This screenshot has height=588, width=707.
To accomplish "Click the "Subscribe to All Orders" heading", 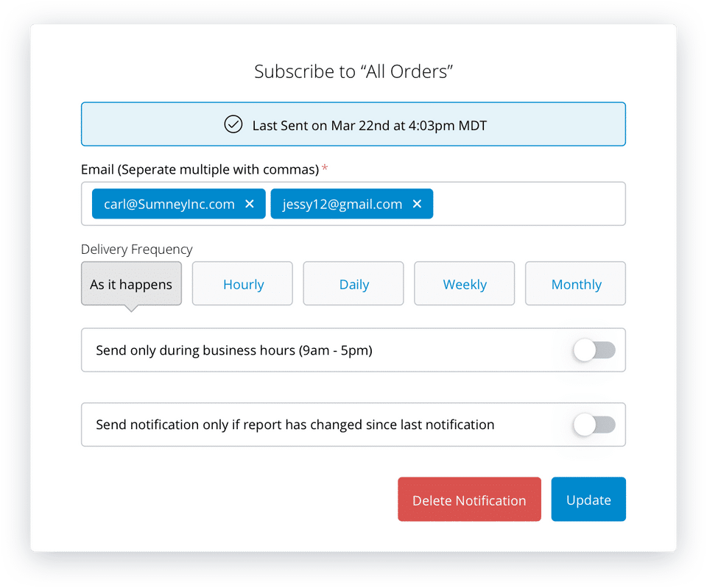I will tap(353, 71).
